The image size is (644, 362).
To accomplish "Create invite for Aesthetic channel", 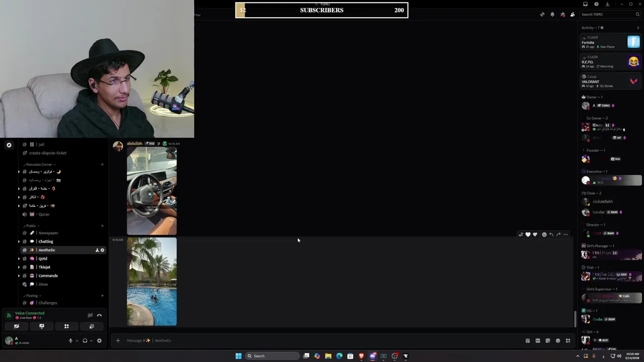I will pos(97,250).
